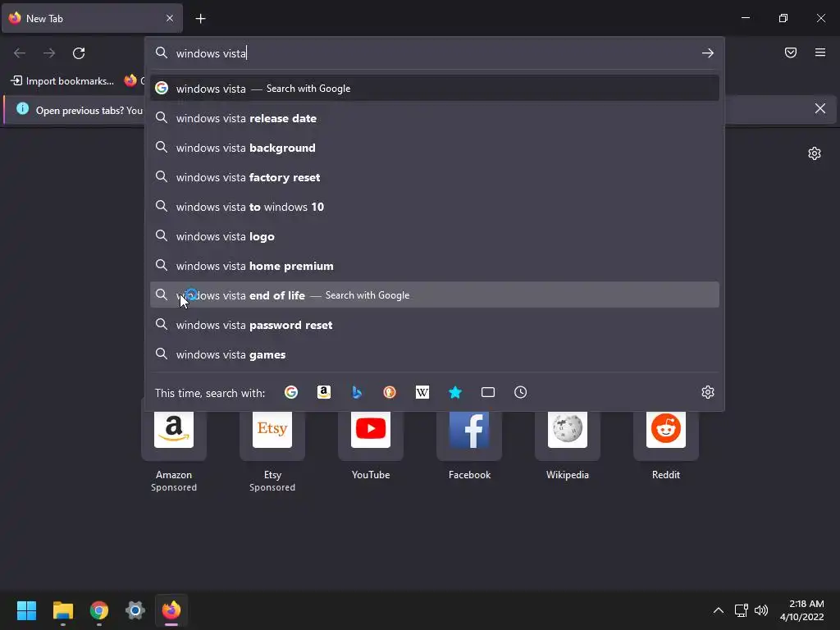The width and height of the screenshot is (840, 630).
Task: Select 'windows vista end of life' suggestion
Action: click(x=435, y=294)
